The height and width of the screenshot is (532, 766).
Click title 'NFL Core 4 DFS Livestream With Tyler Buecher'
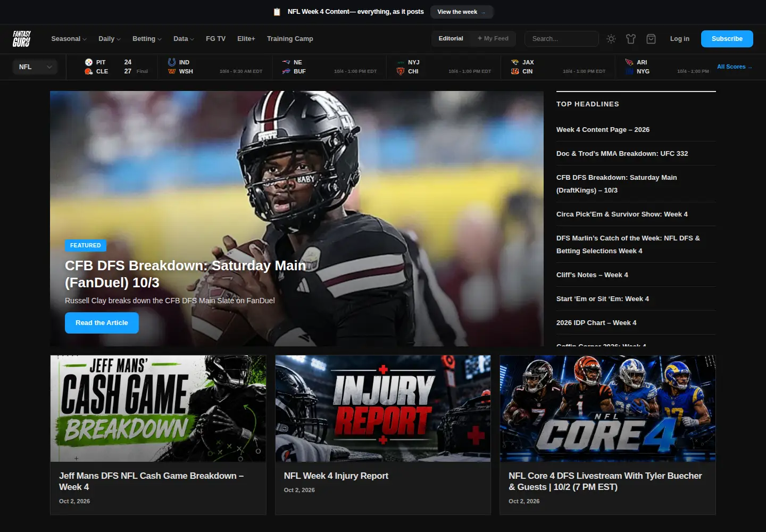pos(605,481)
